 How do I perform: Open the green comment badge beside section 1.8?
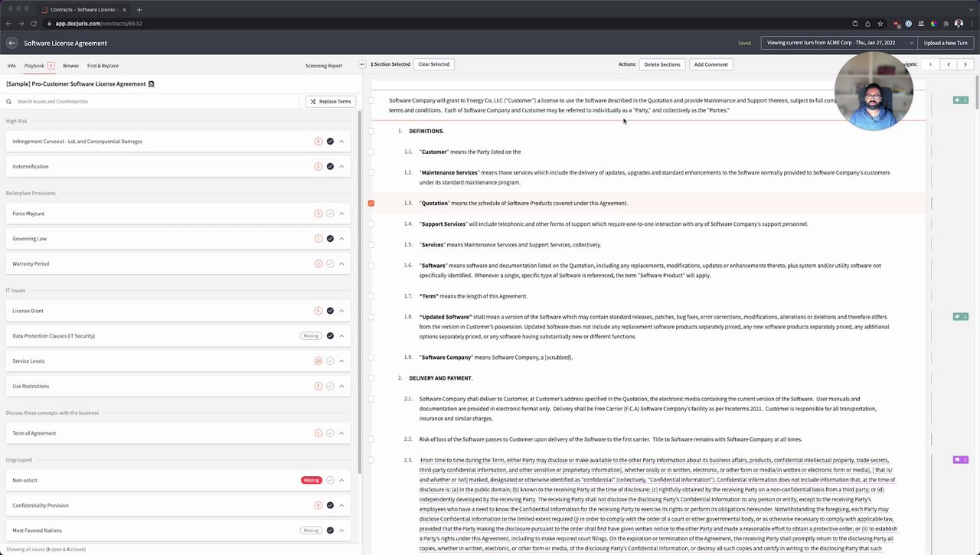click(x=960, y=316)
